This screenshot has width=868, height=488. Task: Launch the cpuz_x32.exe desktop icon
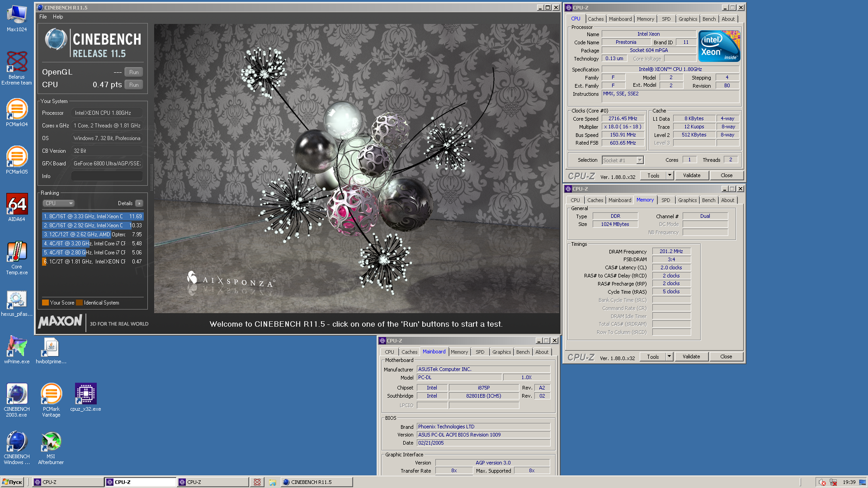click(x=85, y=398)
